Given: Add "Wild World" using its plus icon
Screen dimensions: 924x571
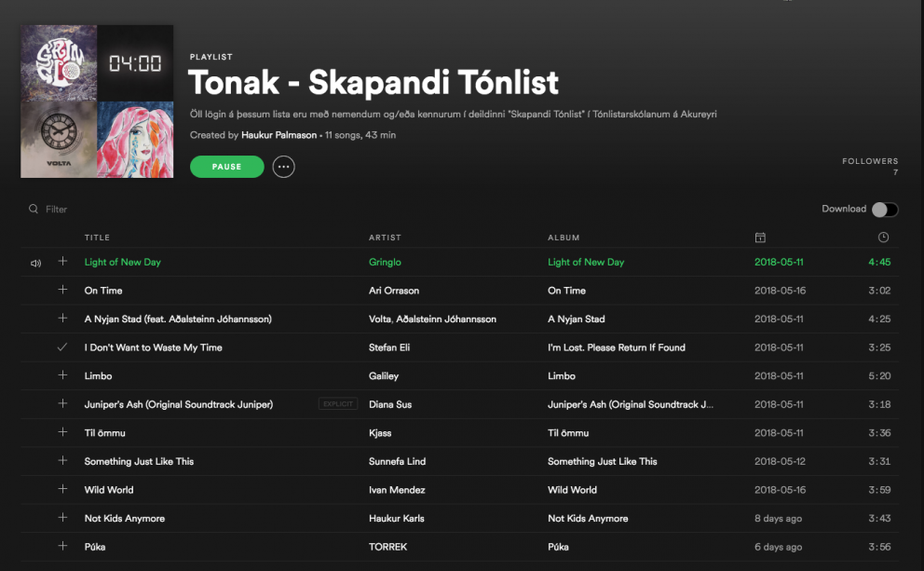Looking at the screenshot, I should point(62,489).
